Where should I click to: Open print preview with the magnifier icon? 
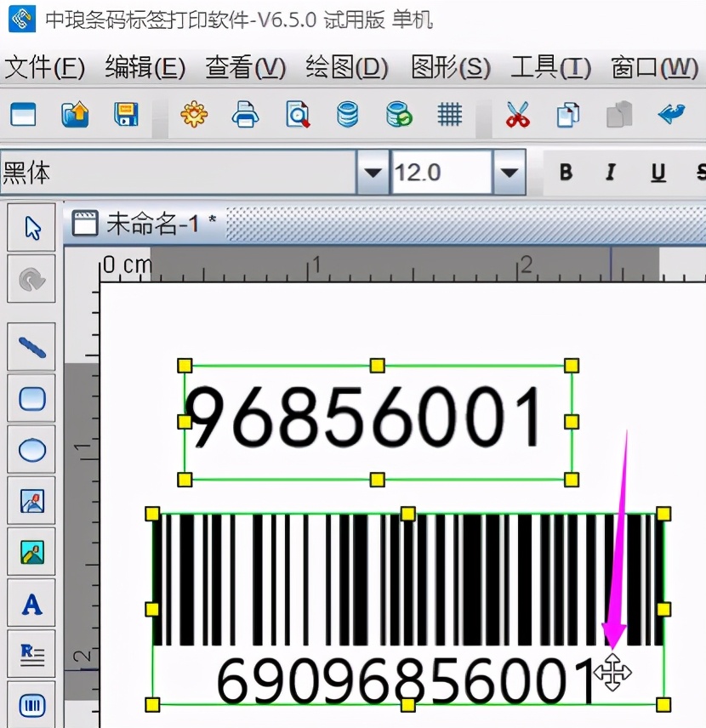click(x=298, y=114)
